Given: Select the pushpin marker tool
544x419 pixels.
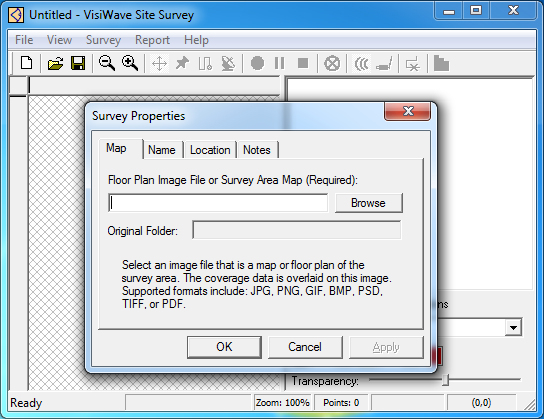Looking at the screenshot, I should point(182,63).
